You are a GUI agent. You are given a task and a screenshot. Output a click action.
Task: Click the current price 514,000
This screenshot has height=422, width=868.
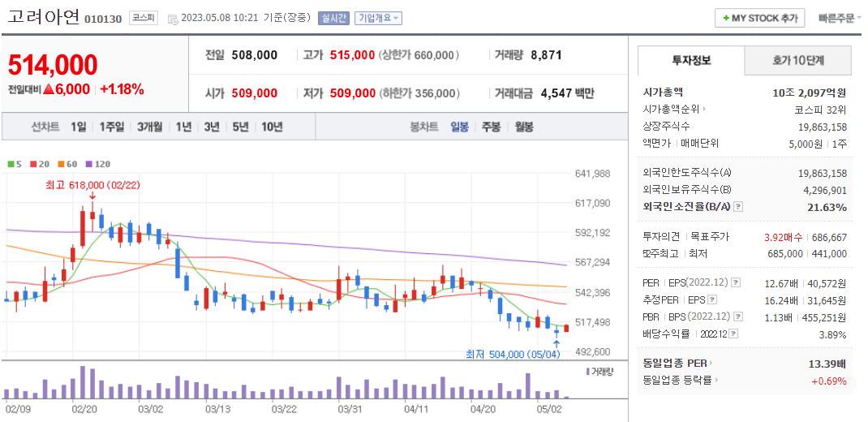coord(53,65)
